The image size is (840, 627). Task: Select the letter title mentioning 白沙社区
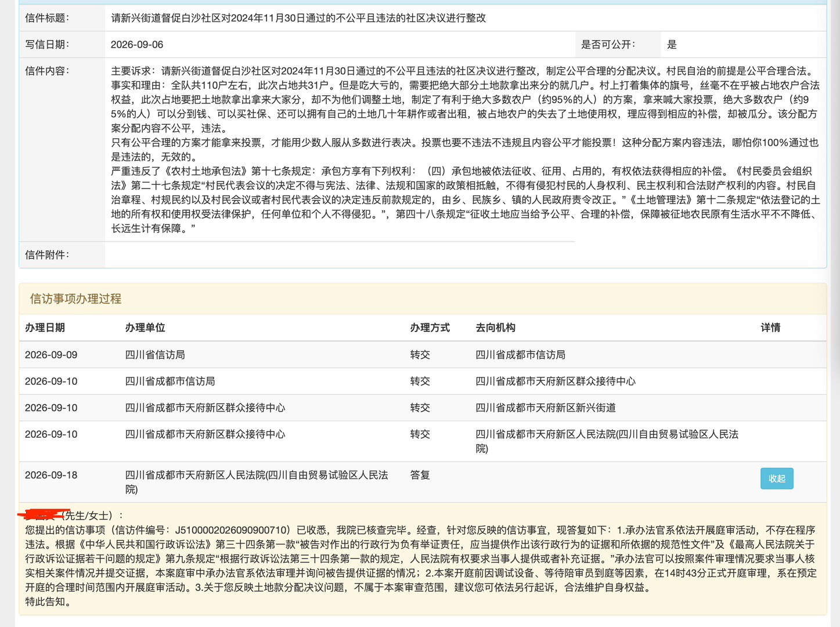tap(298, 18)
